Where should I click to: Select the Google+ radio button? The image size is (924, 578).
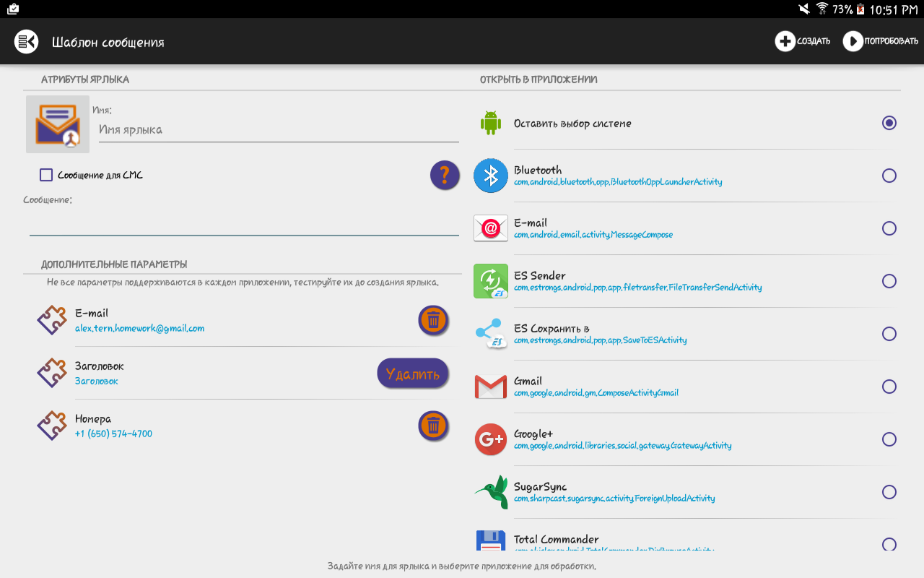pyautogui.click(x=889, y=439)
